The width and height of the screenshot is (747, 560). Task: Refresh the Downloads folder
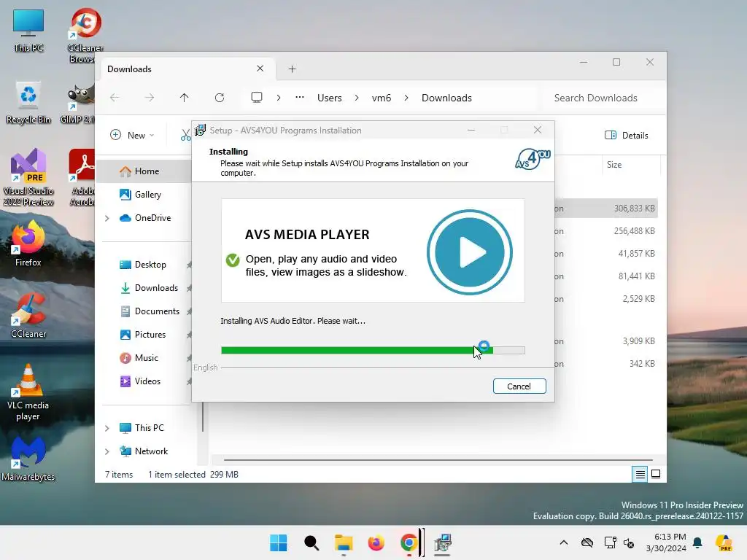(220, 98)
